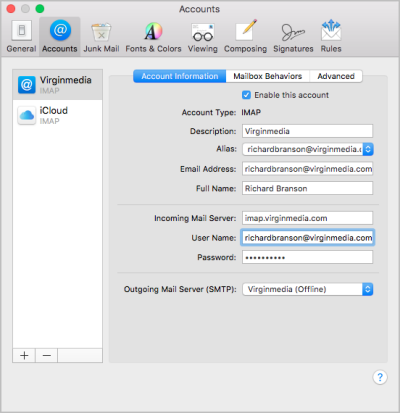This screenshot has width=400, height=413.
Task: Switch to Mailbox Behaviors tab
Action: [x=268, y=76]
